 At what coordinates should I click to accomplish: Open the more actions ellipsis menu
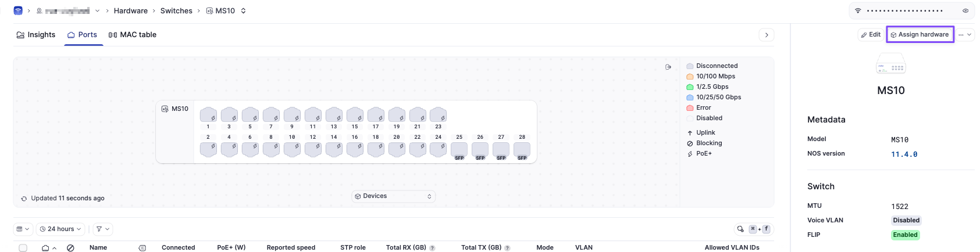click(x=965, y=35)
